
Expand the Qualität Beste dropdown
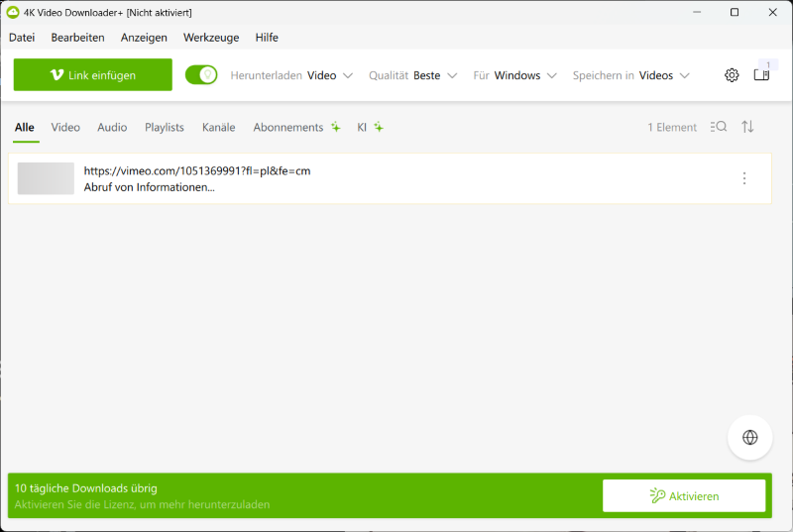pyautogui.click(x=412, y=75)
